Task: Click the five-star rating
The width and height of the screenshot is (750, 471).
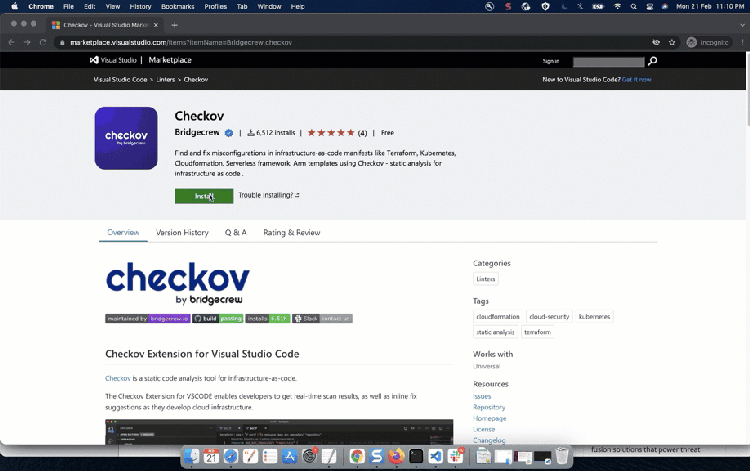Action: 331,132
